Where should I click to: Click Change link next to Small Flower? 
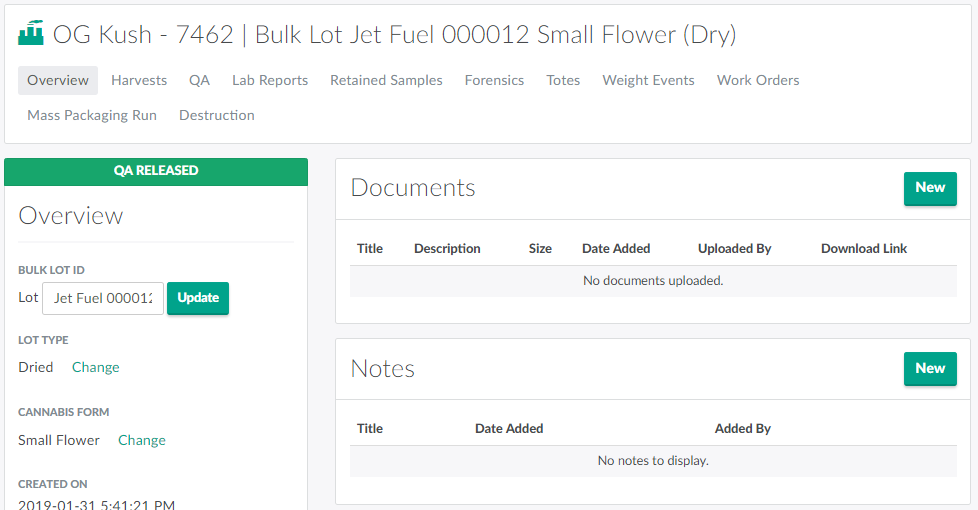(x=142, y=440)
